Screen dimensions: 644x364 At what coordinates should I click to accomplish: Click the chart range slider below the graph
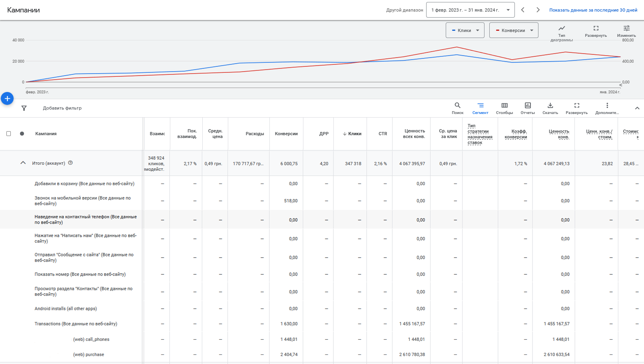[320, 84]
